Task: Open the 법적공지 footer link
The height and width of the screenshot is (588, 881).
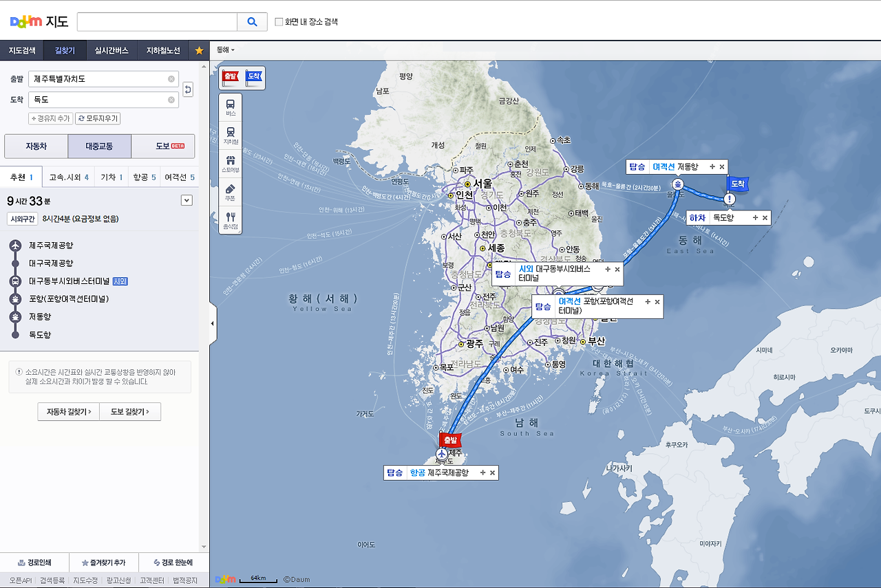Action: pyautogui.click(x=185, y=580)
